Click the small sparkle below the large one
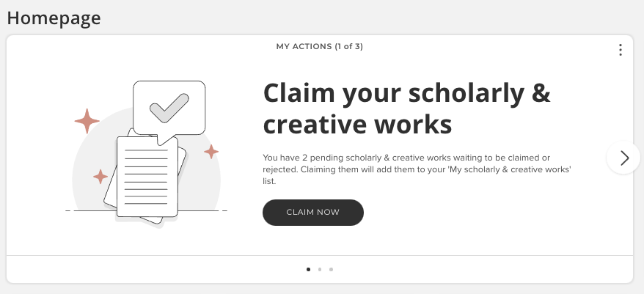644x294 pixels. [100, 177]
